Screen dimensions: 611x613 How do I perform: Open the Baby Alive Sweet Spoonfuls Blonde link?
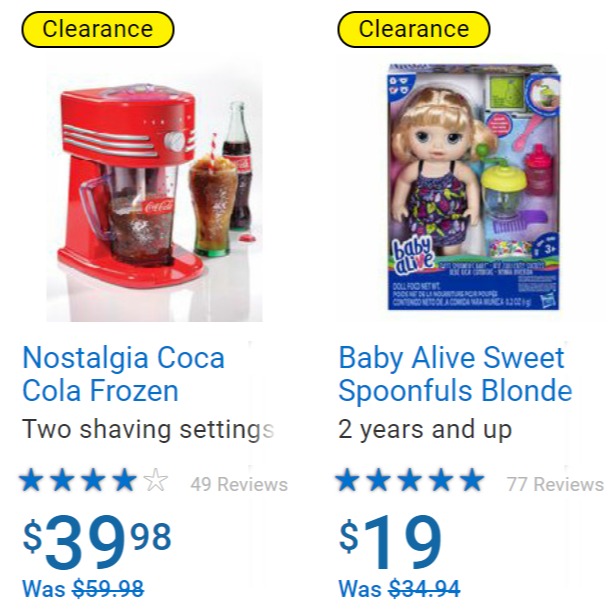455,374
